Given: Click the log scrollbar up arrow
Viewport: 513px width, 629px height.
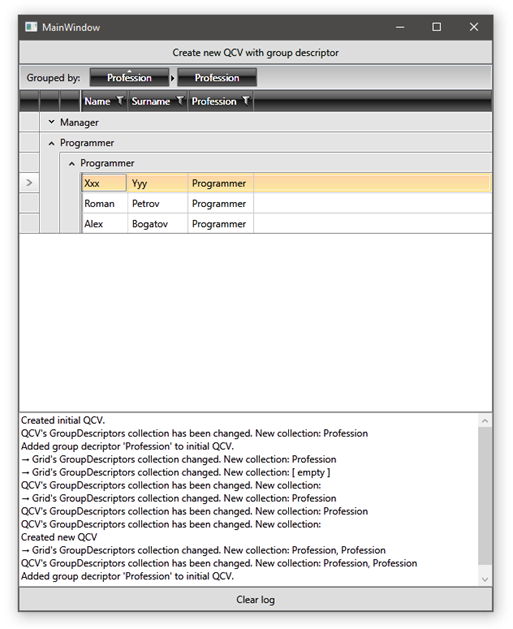Looking at the screenshot, I should pyautogui.click(x=485, y=421).
